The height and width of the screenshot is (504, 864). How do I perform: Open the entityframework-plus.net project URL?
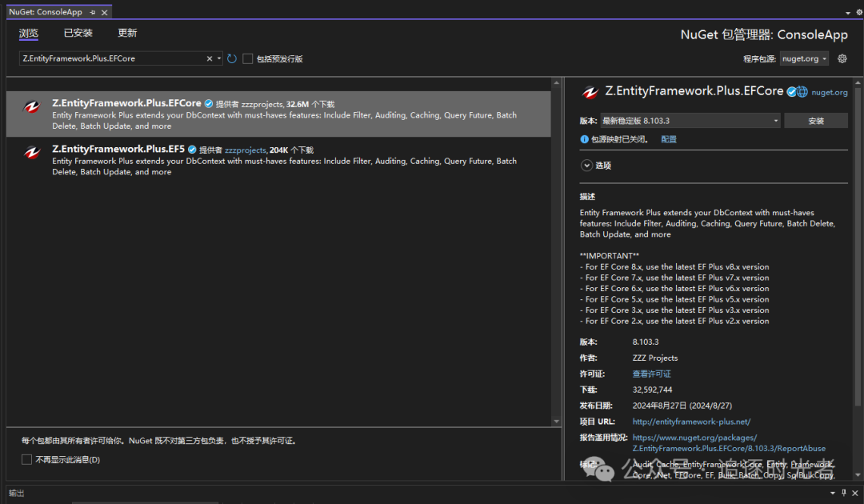tap(691, 422)
